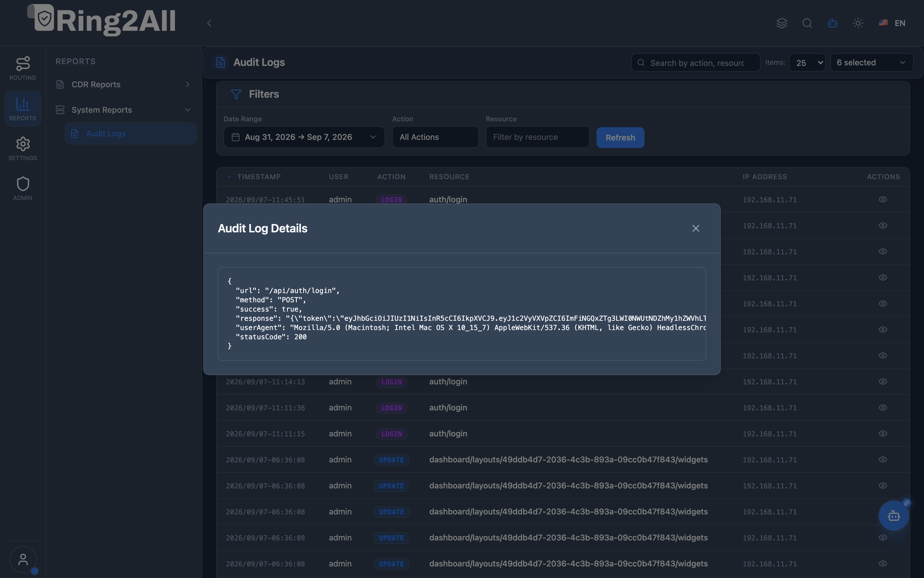
Task: Click the IP ADDRESS column header
Action: pyautogui.click(x=764, y=177)
